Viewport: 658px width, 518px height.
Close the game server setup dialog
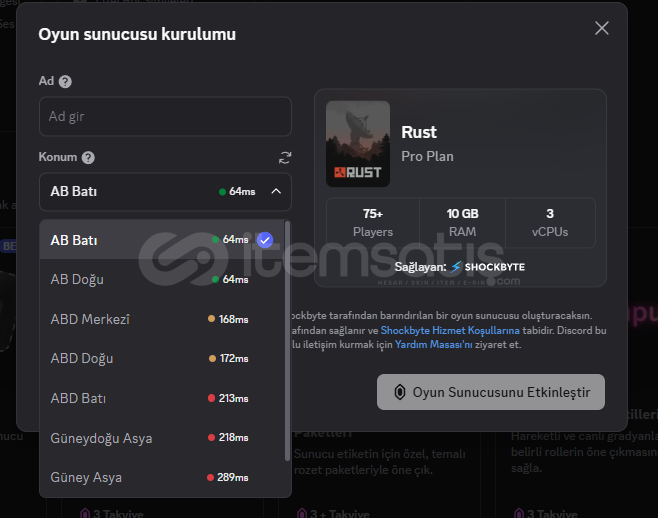[602, 28]
